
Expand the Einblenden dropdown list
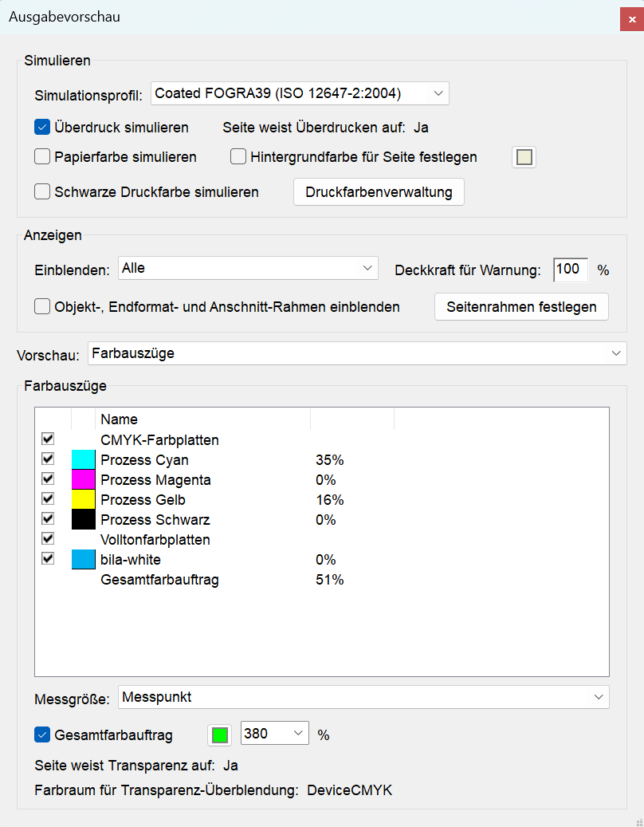248,268
